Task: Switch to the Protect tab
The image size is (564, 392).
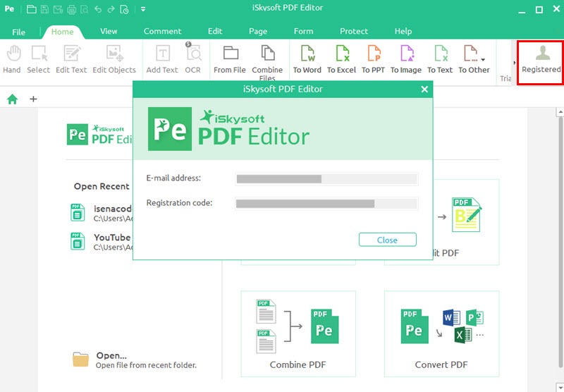Action: pyautogui.click(x=354, y=31)
